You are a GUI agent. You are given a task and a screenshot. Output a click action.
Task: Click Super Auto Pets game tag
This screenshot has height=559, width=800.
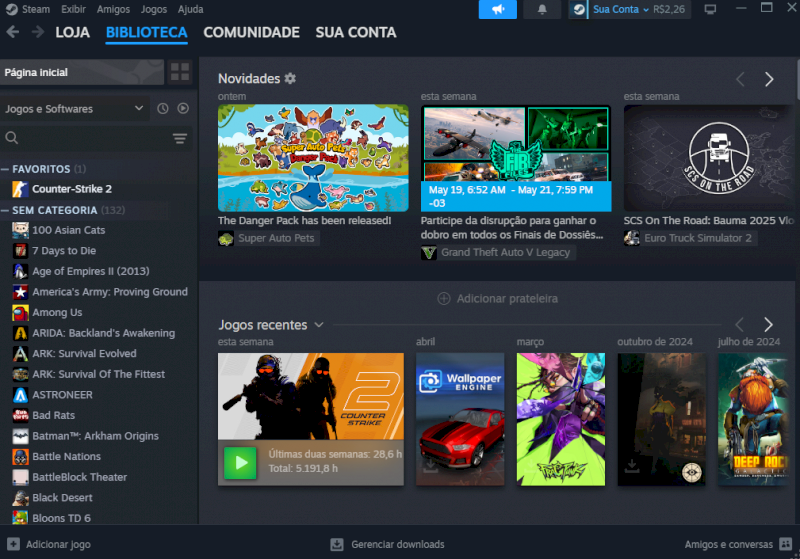[x=276, y=238]
